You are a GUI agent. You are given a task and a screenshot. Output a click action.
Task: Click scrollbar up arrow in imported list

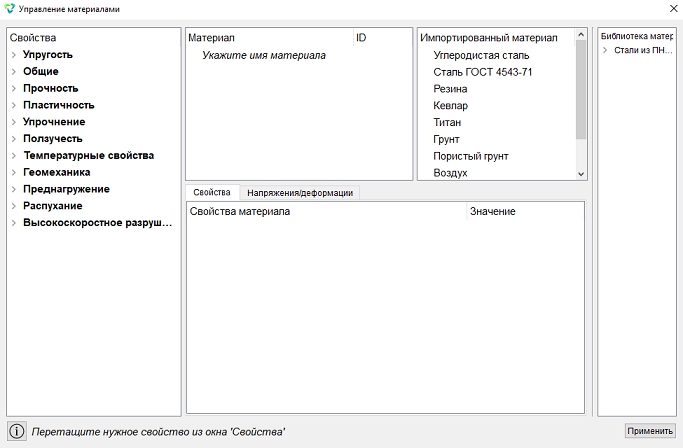tap(581, 34)
